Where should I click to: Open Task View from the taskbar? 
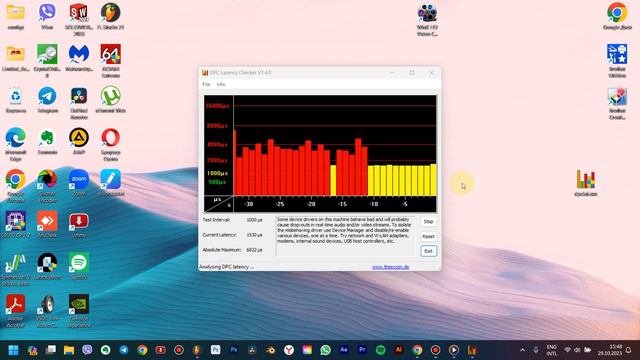pos(51,350)
